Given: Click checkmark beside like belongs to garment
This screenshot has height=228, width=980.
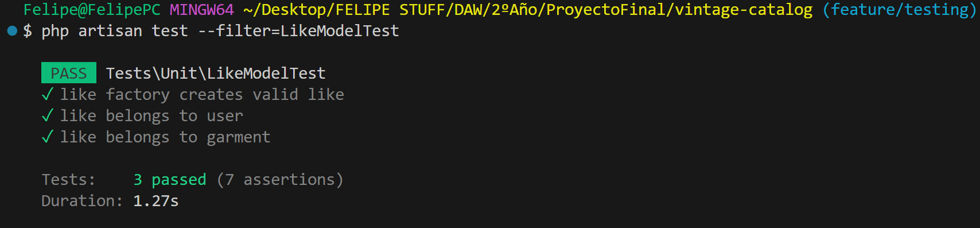Looking at the screenshot, I should (x=48, y=137).
